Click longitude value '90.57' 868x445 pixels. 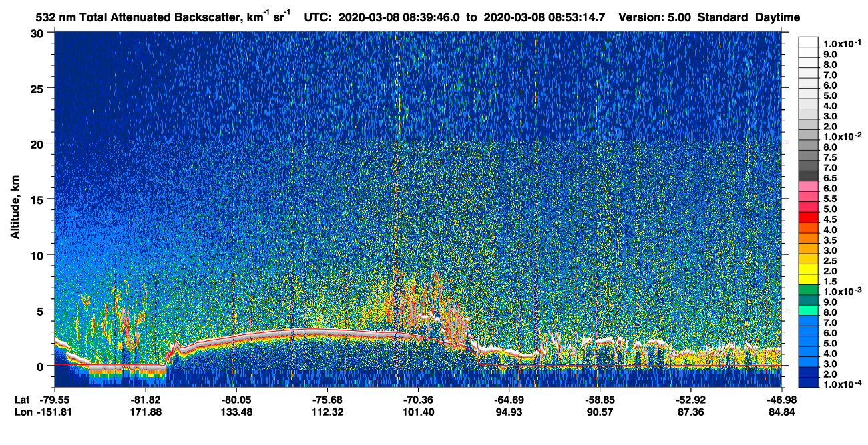pyautogui.click(x=600, y=412)
